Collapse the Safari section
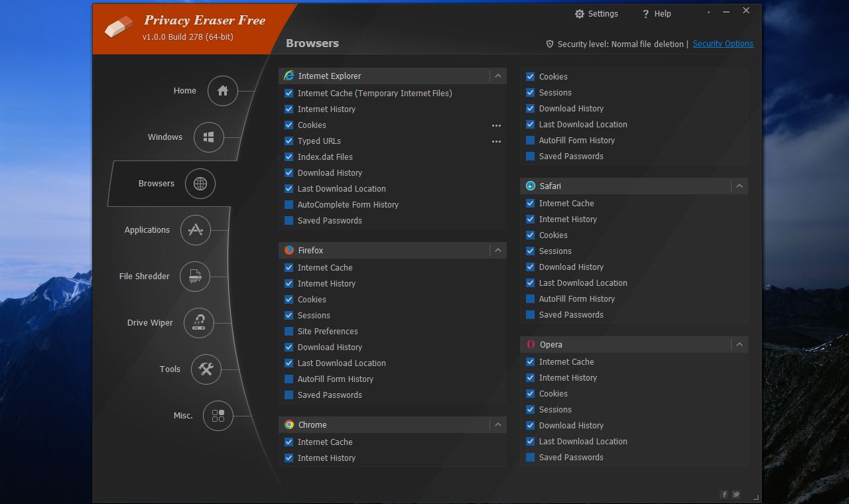 740,186
